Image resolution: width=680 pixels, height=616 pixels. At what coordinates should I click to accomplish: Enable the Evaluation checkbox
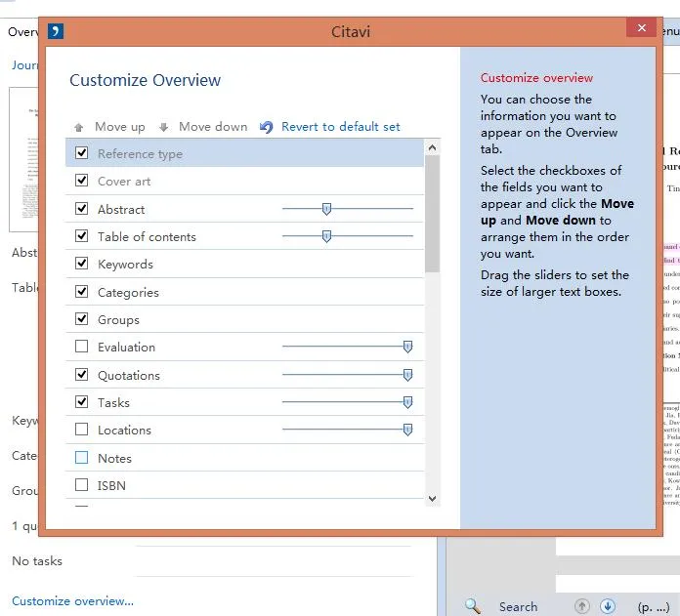pos(82,347)
